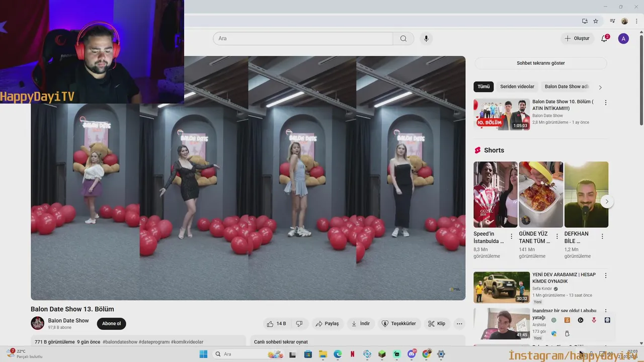The height and width of the screenshot is (362, 644).
Task: Click the Paylaş share button
Action: pyautogui.click(x=327, y=324)
